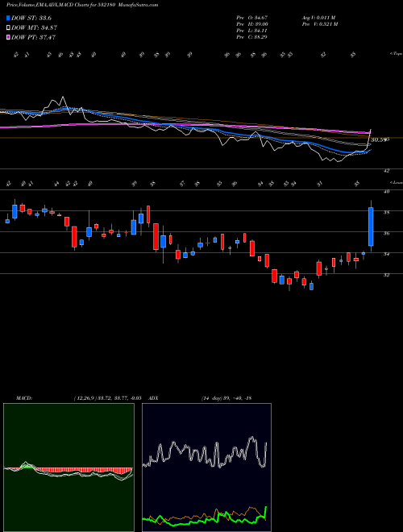Select the 'DOW PT: 37.47' legend label

coord(33,37)
